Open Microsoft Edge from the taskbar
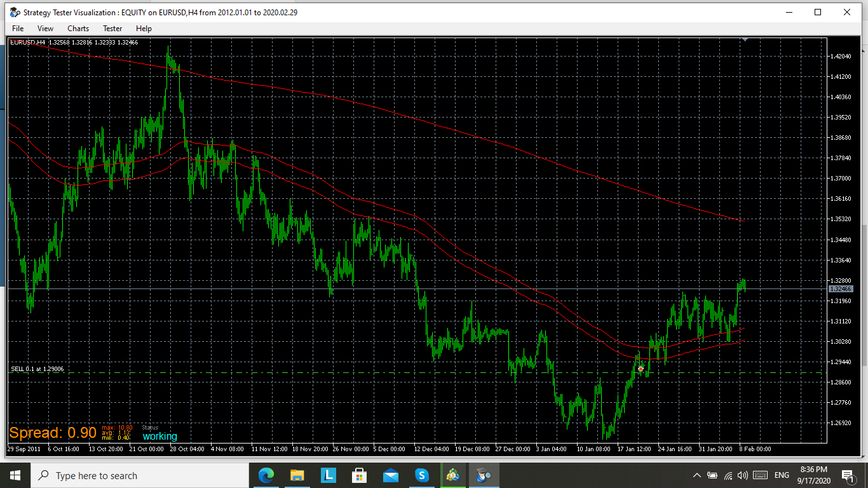Screen dimensions: 868x488 coord(266,475)
